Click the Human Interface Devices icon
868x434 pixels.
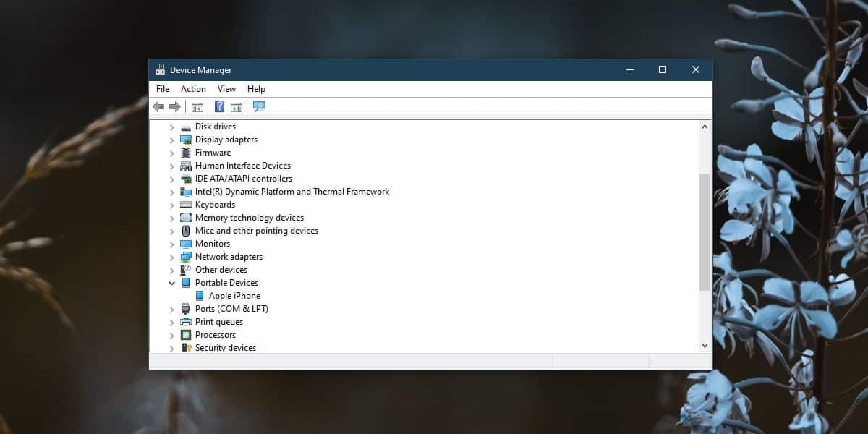pos(186,166)
